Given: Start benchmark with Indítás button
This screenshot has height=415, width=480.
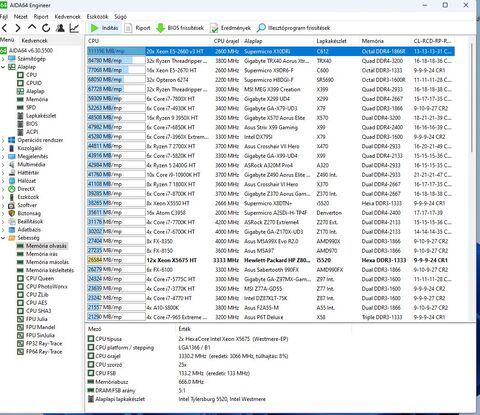Looking at the screenshot, I should (104, 28).
